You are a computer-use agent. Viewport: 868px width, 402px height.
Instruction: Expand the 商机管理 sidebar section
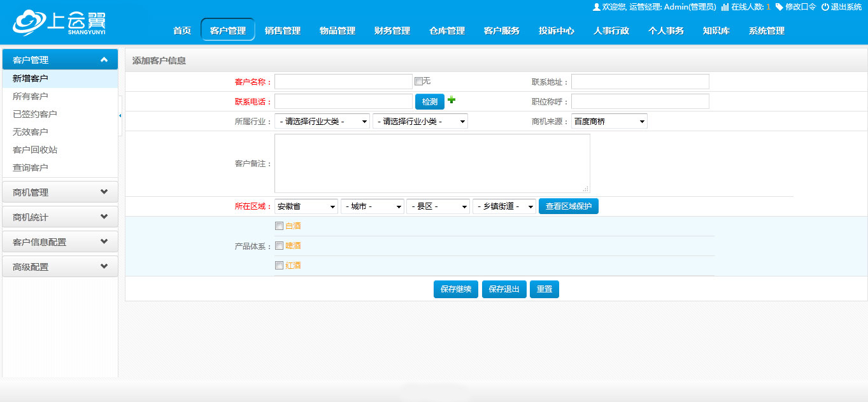point(60,192)
